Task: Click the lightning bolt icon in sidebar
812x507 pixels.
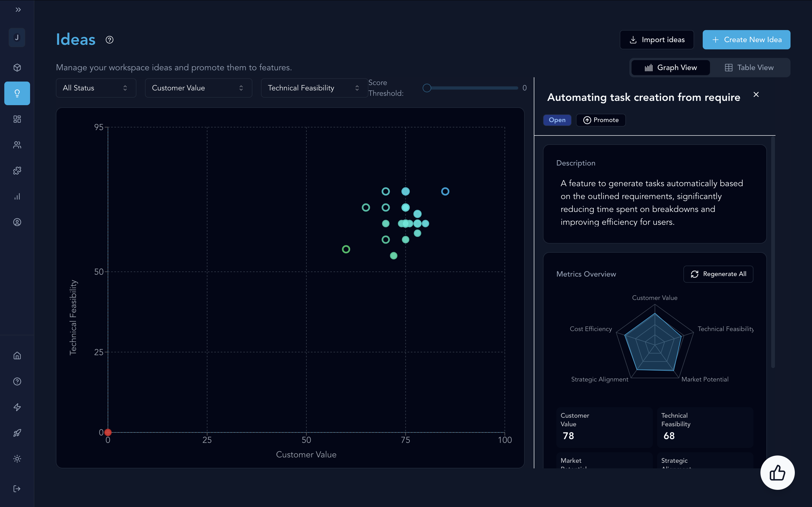Action: [17, 407]
